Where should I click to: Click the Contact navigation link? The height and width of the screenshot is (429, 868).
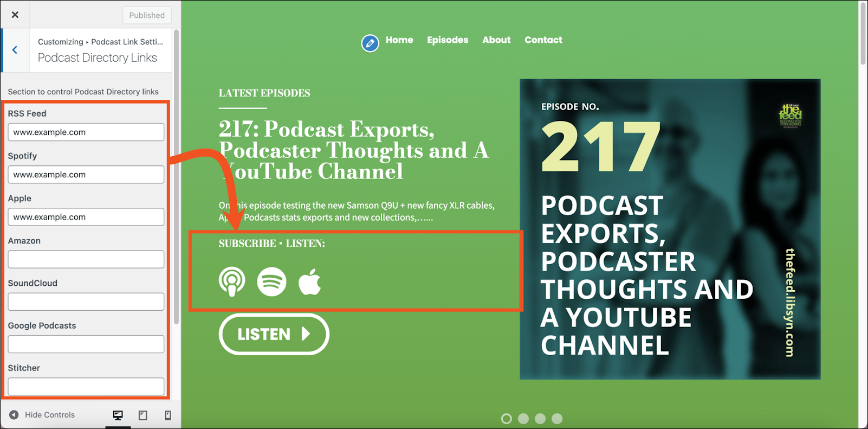tap(543, 40)
